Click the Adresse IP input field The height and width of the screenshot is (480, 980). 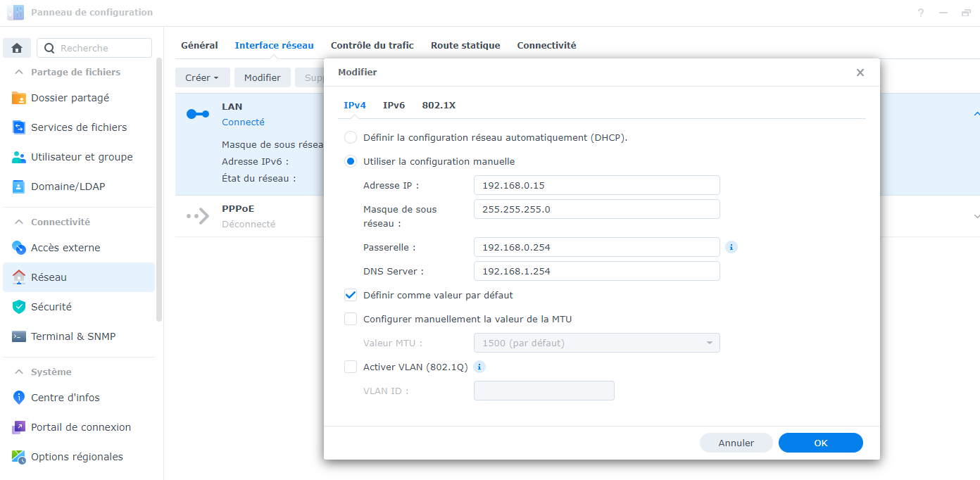click(597, 185)
